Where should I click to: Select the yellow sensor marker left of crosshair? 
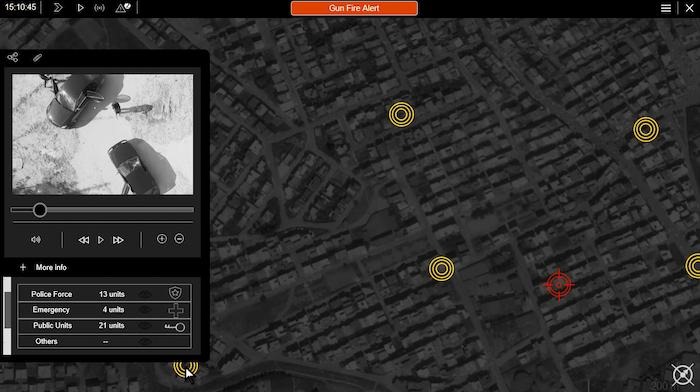pos(442,269)
